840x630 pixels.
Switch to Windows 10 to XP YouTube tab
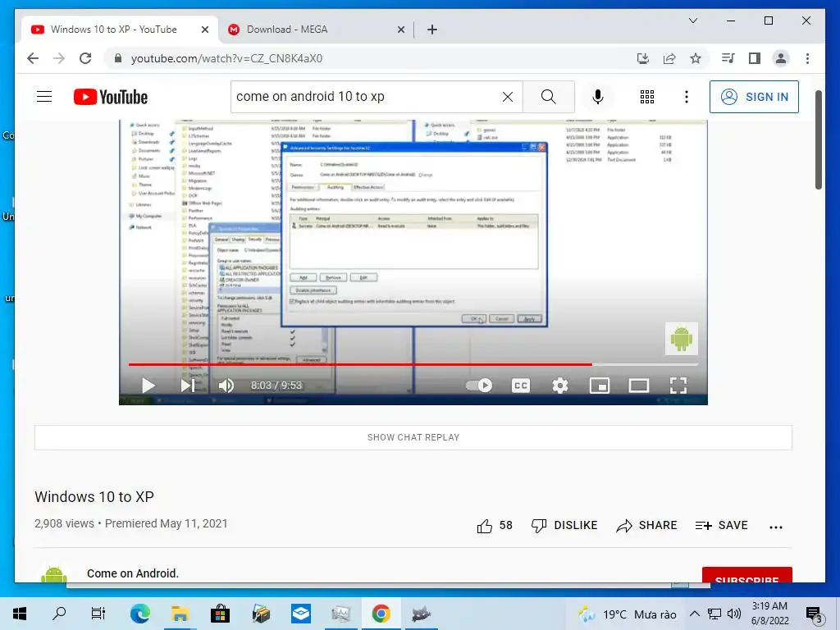[120, 30]
